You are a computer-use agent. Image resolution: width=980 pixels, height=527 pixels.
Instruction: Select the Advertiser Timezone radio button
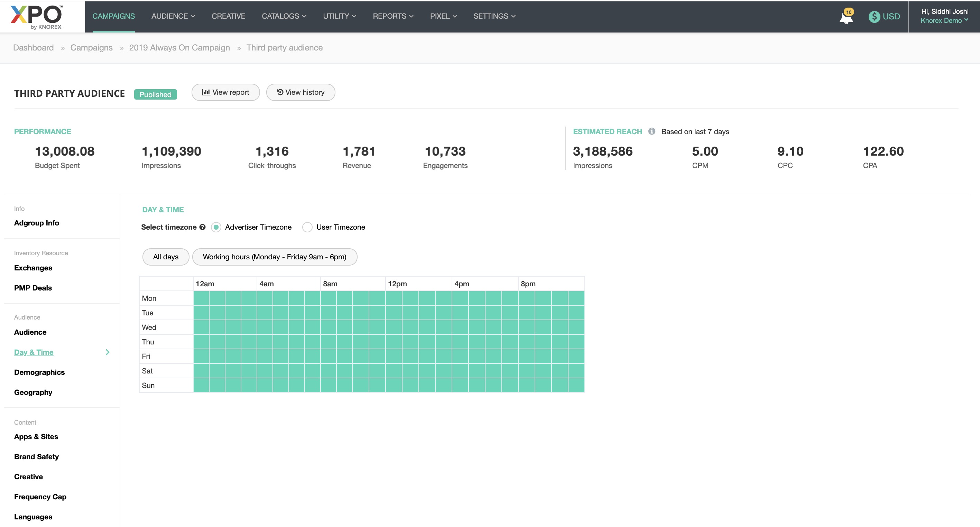(x=216, y=227)
